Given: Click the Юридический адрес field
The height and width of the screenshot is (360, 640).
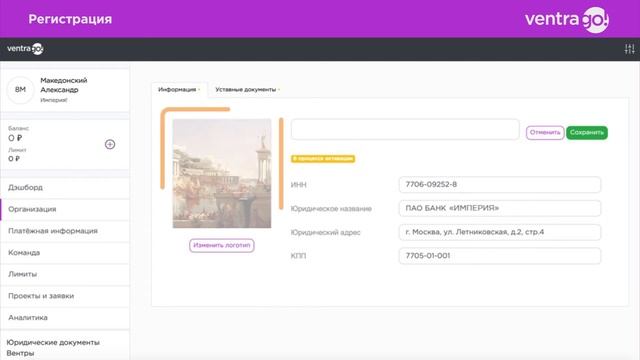Looking at the screenshot, I should tap(500, 232).
